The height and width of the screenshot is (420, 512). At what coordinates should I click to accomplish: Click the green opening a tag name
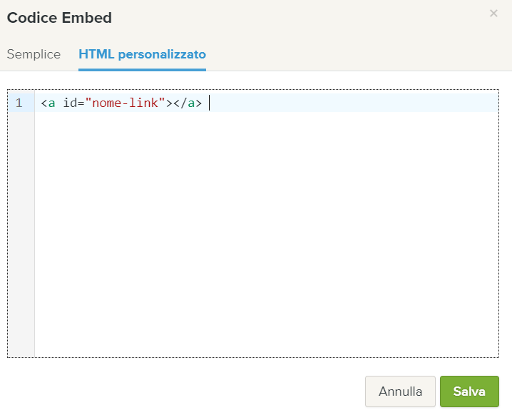(x=51, y=103)
